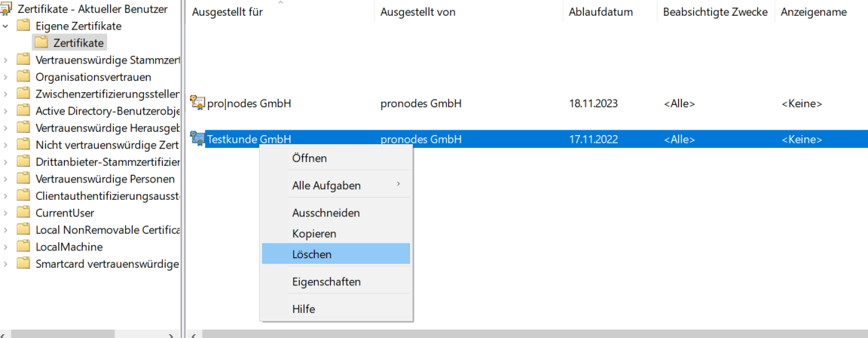
Task: Click the selected Zertifikate subfolder icon
Action: tap(41, 42)
